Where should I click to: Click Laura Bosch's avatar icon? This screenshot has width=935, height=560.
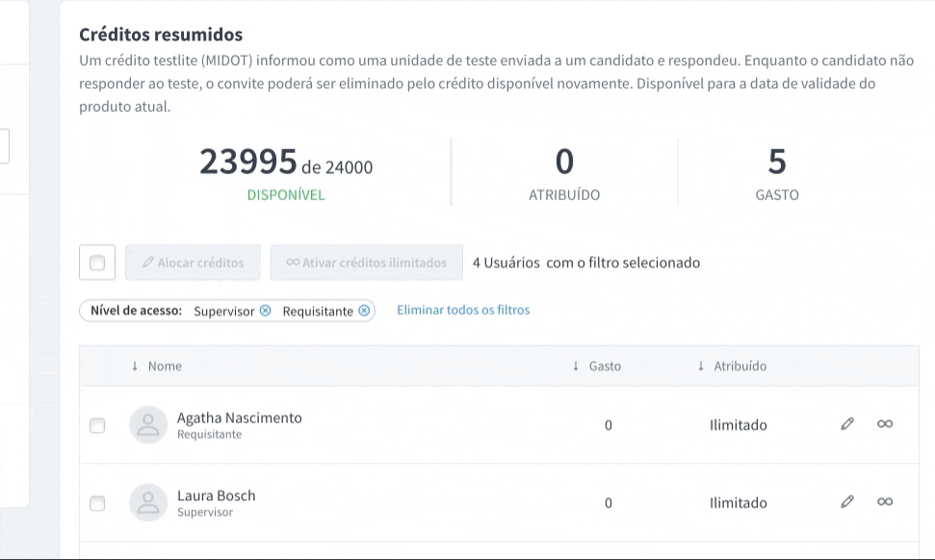pos(148,502)
